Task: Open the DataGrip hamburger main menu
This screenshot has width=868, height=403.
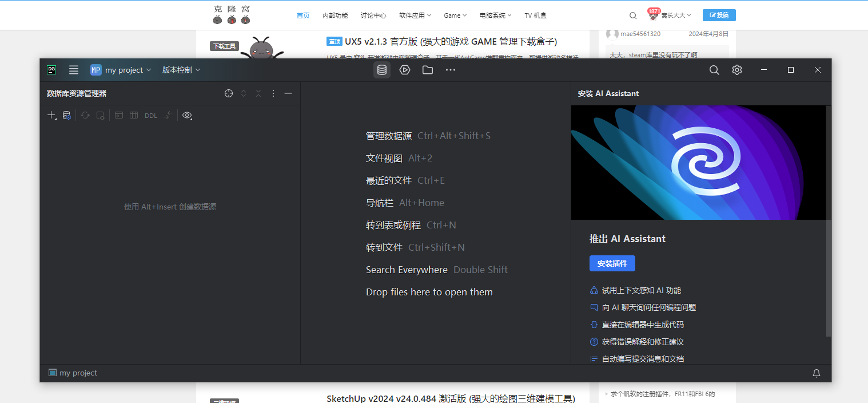Action: [x=74, y=70]
